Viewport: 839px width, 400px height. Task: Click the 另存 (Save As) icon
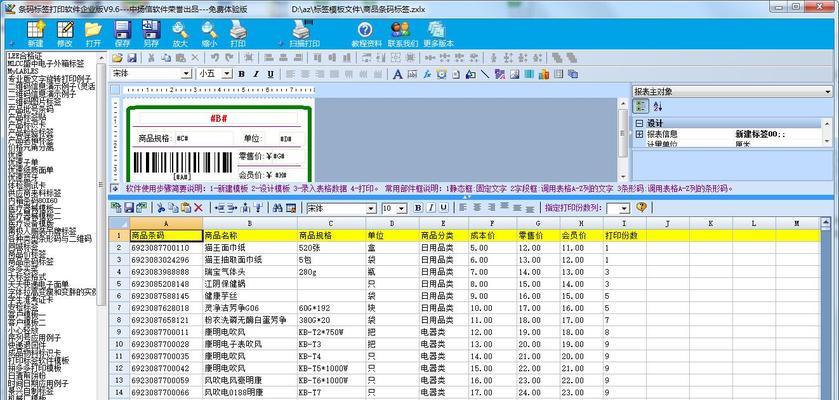tap(151, 30)
